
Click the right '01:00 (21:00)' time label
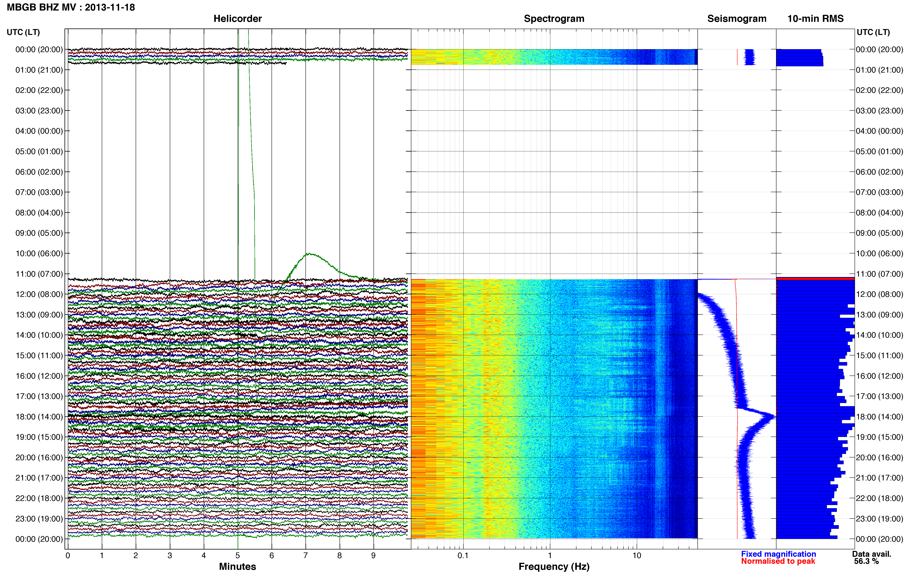coord(879,70)
